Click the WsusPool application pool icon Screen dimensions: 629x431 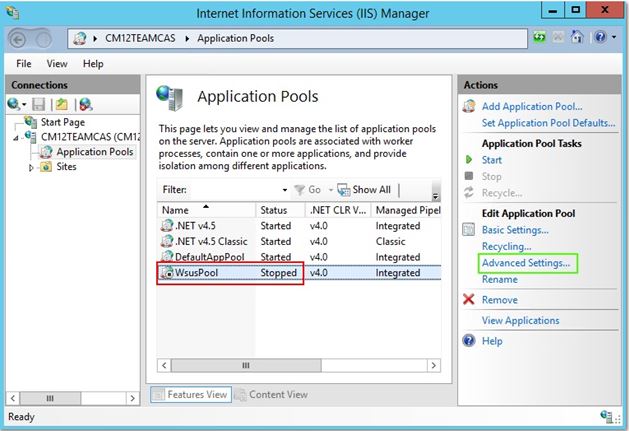tap(167, 272)
